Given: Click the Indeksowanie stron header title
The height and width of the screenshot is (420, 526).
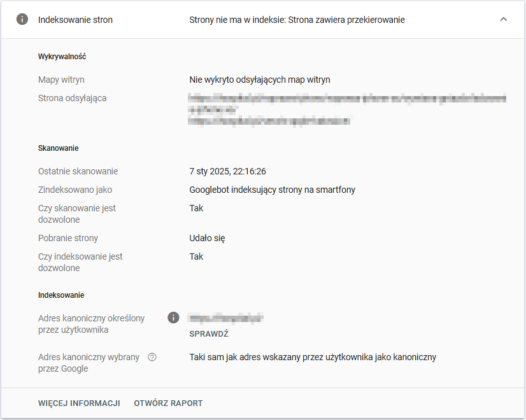Looking at the screenshot, I should click(75, 20).
